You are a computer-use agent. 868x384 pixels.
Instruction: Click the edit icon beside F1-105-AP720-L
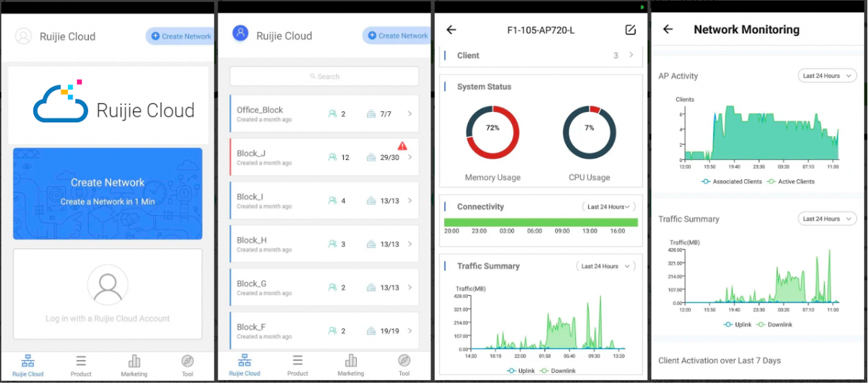pos(630,30)
